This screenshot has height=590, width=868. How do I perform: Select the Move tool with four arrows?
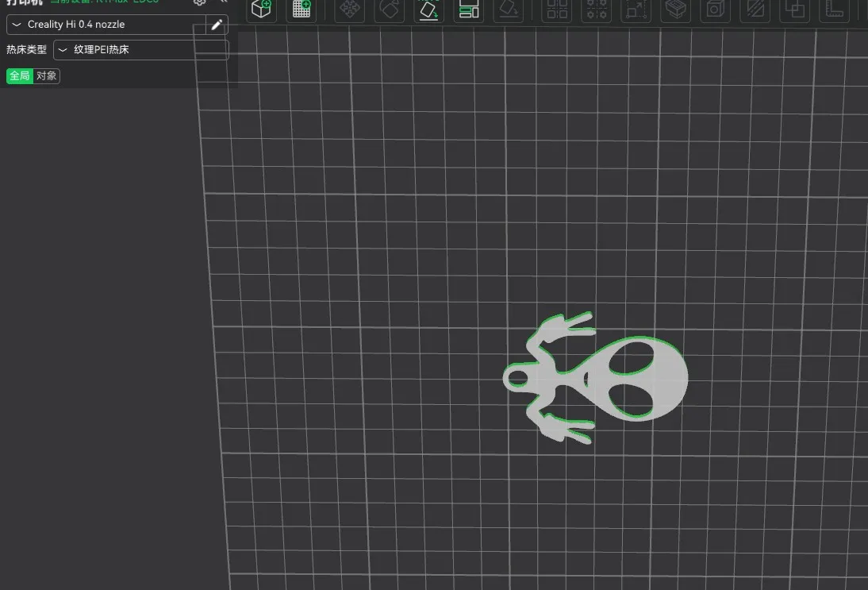coord(349,9)
